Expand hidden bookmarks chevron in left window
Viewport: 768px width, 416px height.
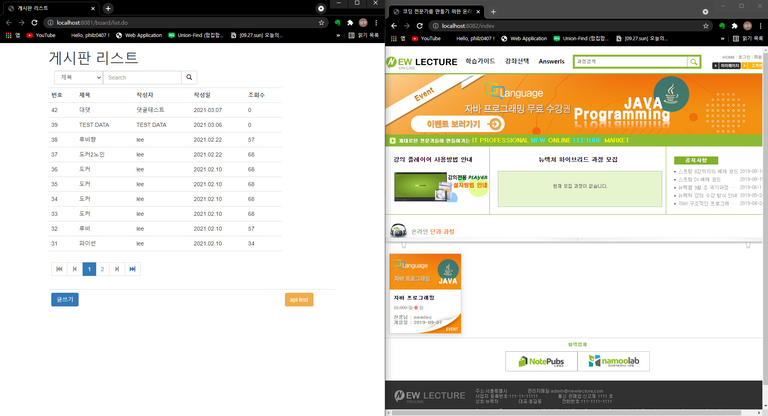coord(338,35)
